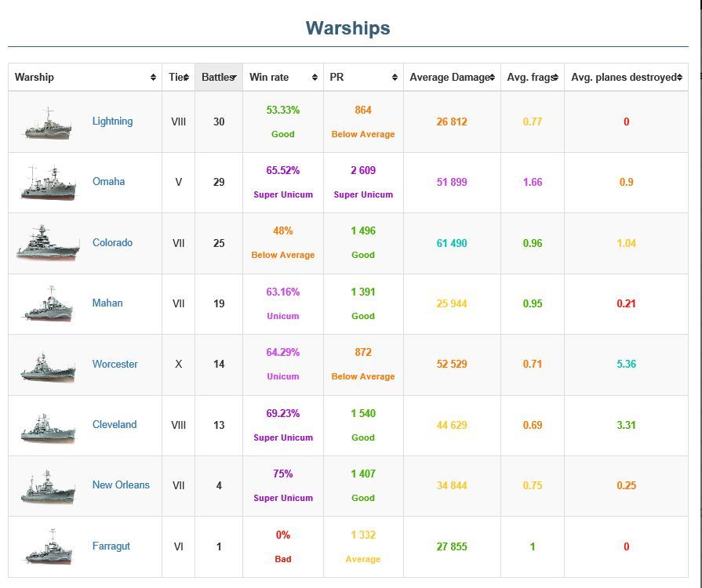Click the Omaha ship thumbnail image
The image size is (702, 588).
pyautogui.click(x=49, y=183)
